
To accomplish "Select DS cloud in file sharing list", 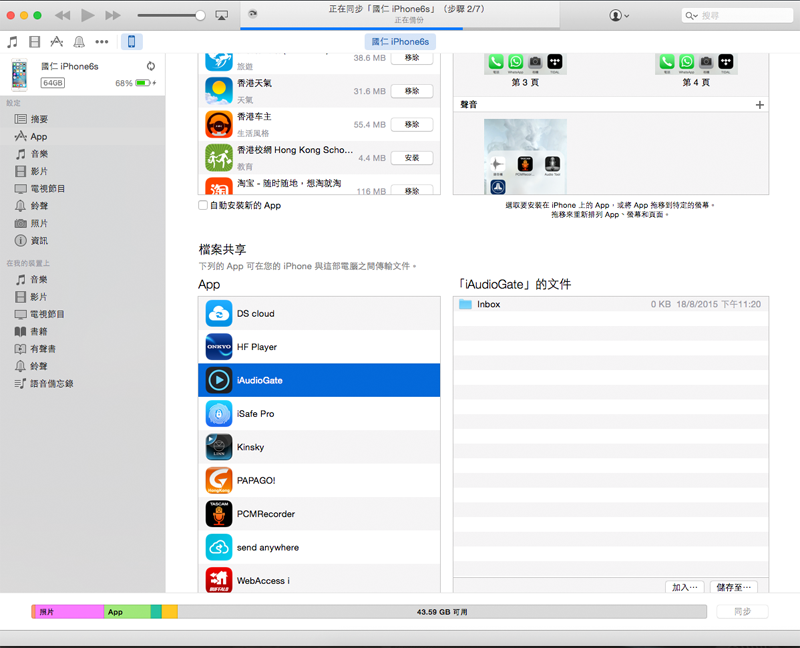I will click(x=319, y=313).
